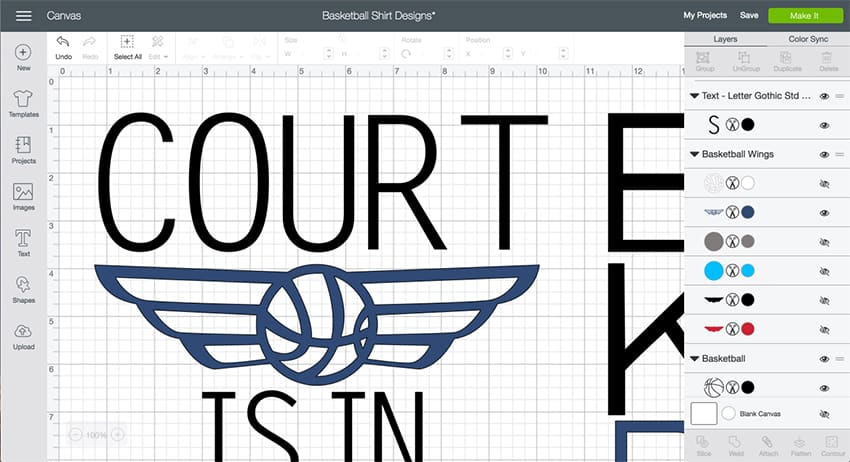Hide the black basketball outline layer
Screen dimensions: 850x462
tap(824, 388)
